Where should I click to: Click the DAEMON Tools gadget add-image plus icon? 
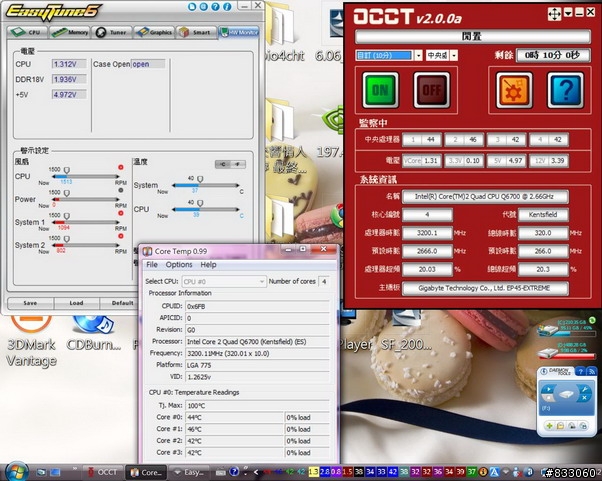click(549, 426)
